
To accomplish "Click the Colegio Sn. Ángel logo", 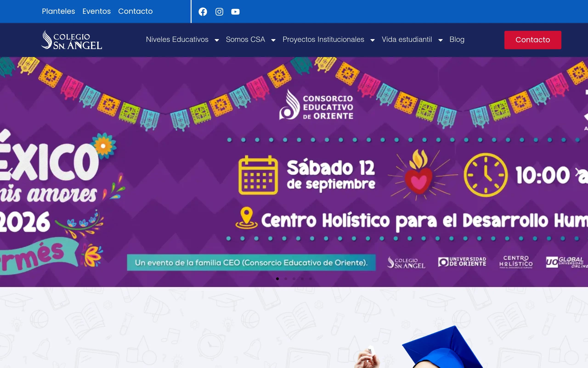I will click(x=72, y=40).
